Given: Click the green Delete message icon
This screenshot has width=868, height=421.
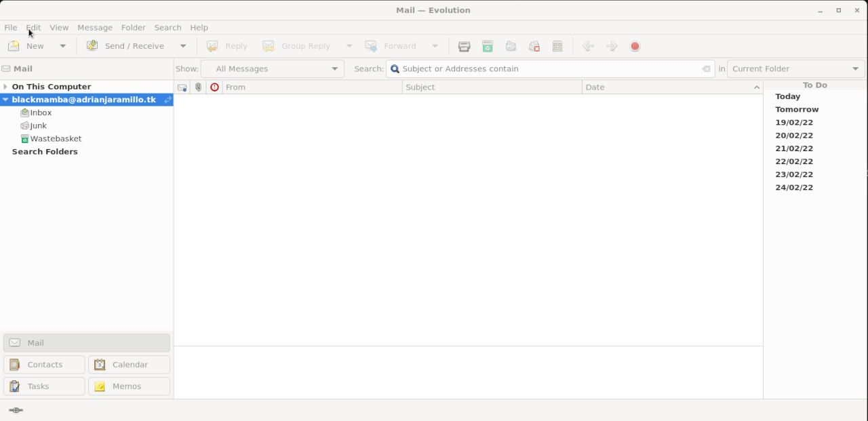Looking at the screenshot, I should click(x=488, y=46).
